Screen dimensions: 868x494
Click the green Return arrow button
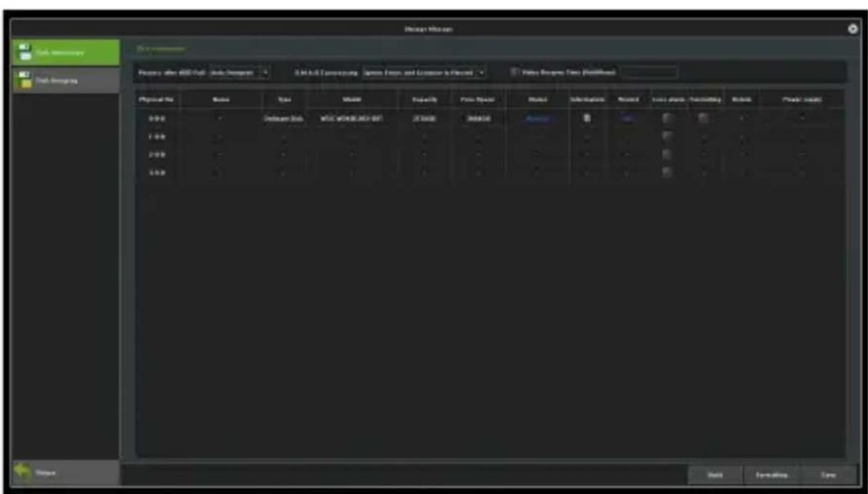pyautogui.click(x=65, y=473)
